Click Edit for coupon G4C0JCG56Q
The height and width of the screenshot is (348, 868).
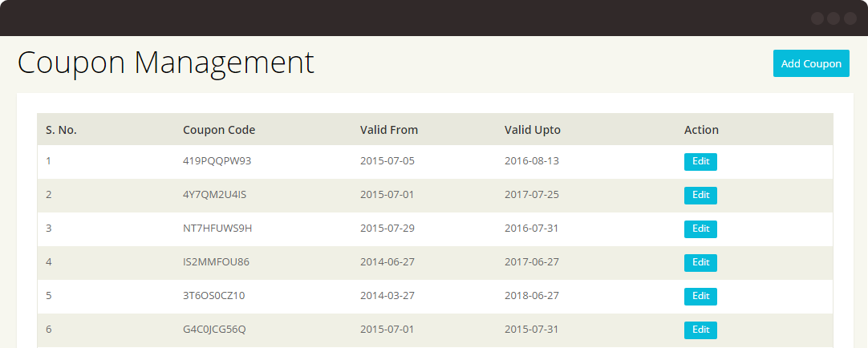[x=700, y=330]
